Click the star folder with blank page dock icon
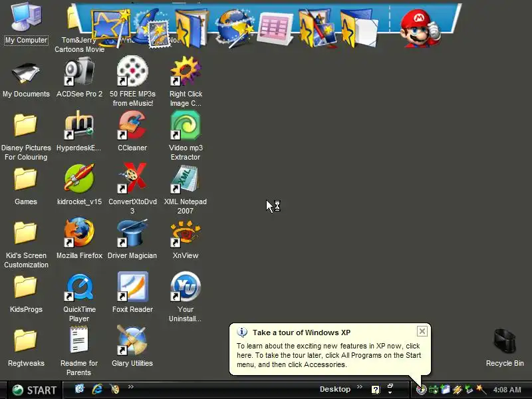The width and height of the screenshot is (532, 399). (359, 29)
